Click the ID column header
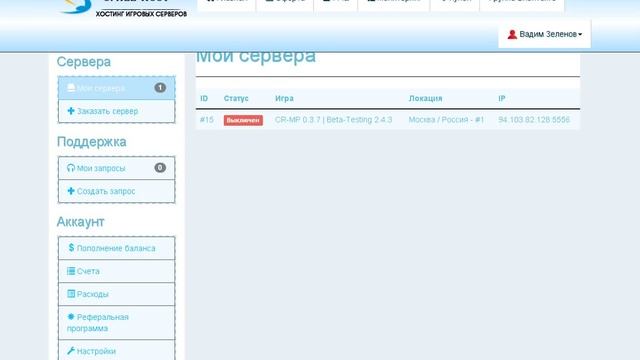Image resolution: width=640 pixels, height=360 pixels. (x=204, y=98)
